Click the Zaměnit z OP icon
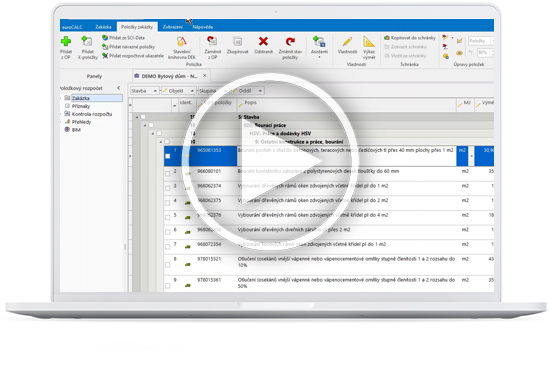Viewport: 550px width, 382px height. (x=212, y=41)
